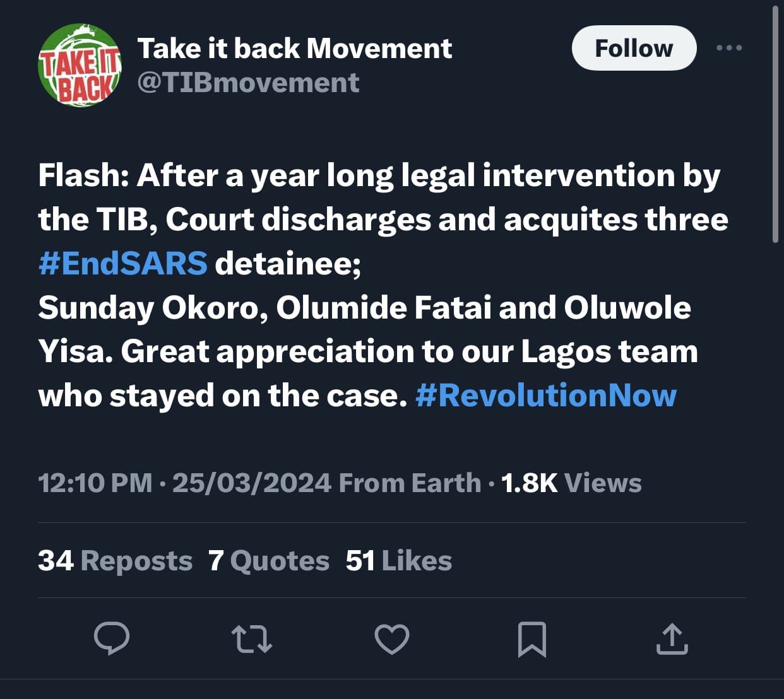This screenshot has width=784, height=699.
Task: Open the Take It Back profile picture
Action: coord(80,65)
